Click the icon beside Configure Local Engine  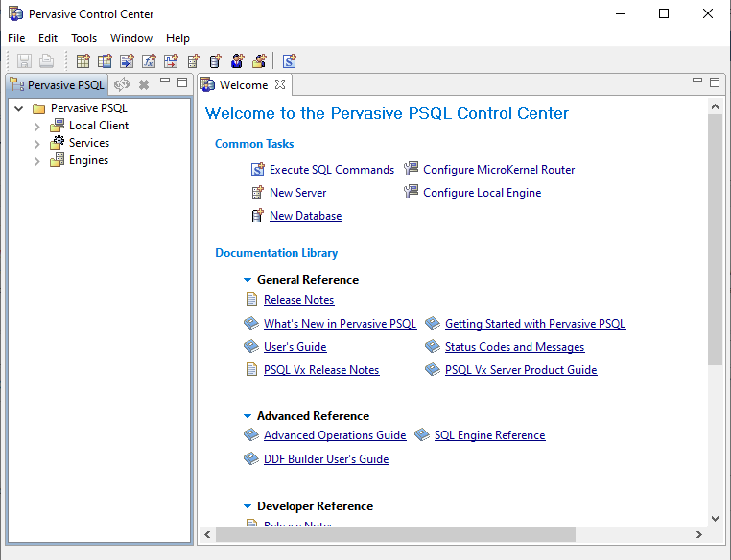[x=411, y=192]
